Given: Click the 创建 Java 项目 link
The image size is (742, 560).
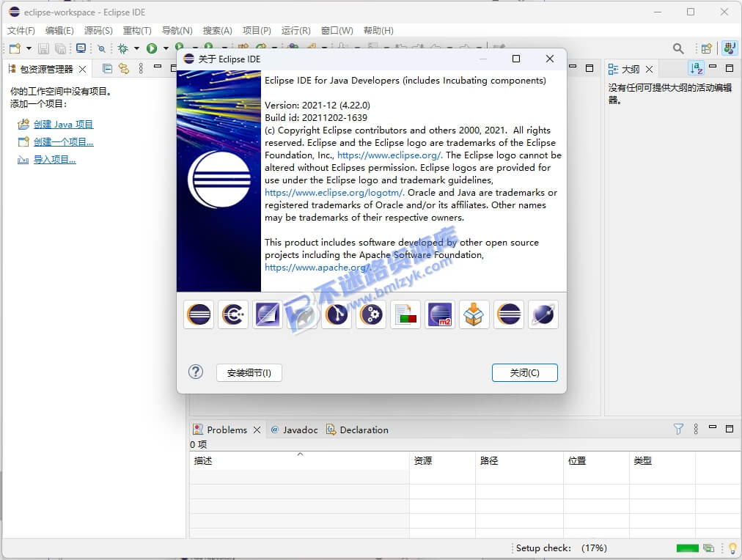Looking at the screenshot, I should coord(63,125).
